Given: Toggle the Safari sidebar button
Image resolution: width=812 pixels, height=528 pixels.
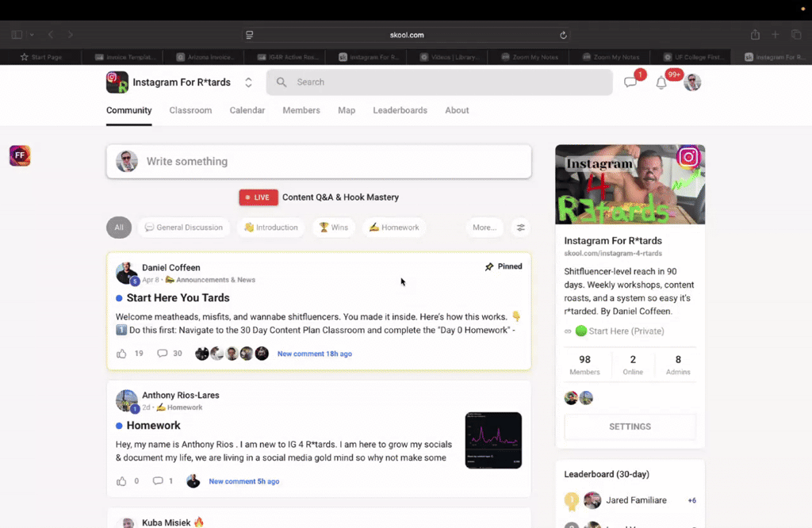Looking at the screenshot, I should click(17, 35).
